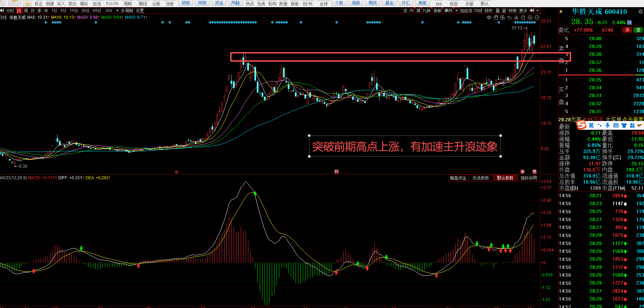Image resolution: width=644 pixels, height=308 pixels.
Task: Open the 设置 settings button in period bar
Action: coord(140,11)
